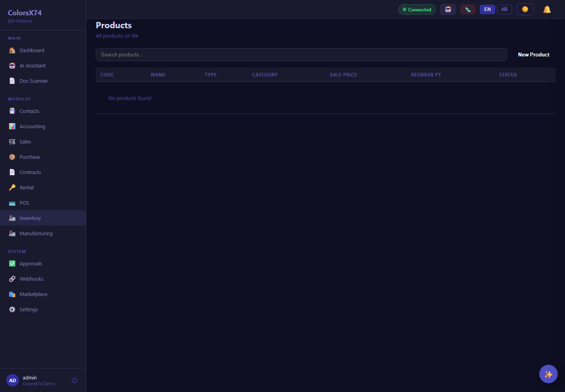The height and width of the screenshot is (392, 565).
Task: Click the 'ColorsX74 Demo' label
Action: pyautogui.click(x=39, y=384)
